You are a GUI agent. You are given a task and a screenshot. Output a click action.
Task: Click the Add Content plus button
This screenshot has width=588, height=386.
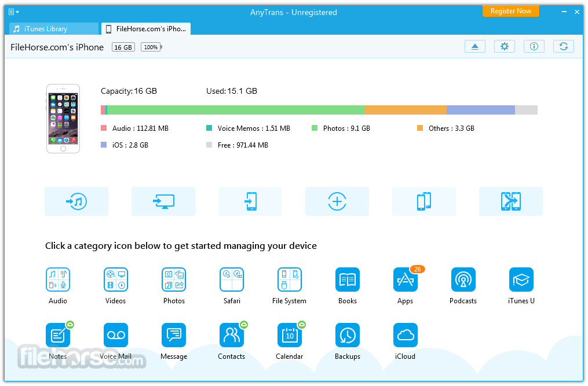[x=337, y=201]
